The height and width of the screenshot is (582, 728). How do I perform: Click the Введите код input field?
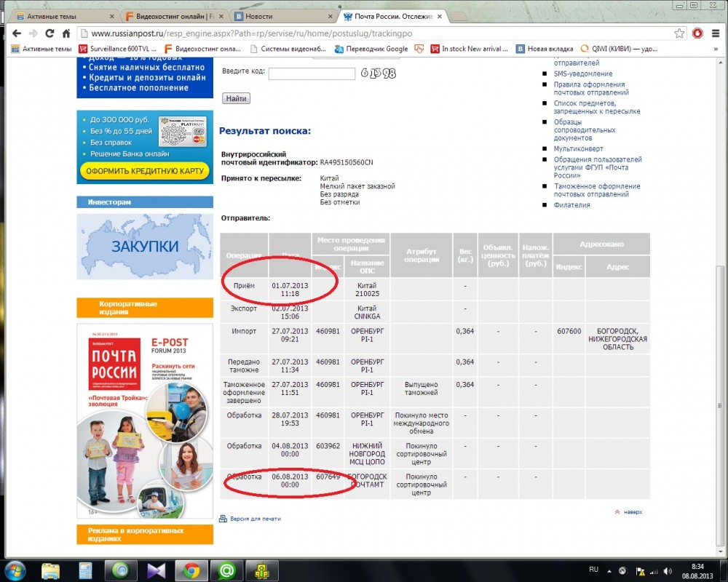pos(311,73)
